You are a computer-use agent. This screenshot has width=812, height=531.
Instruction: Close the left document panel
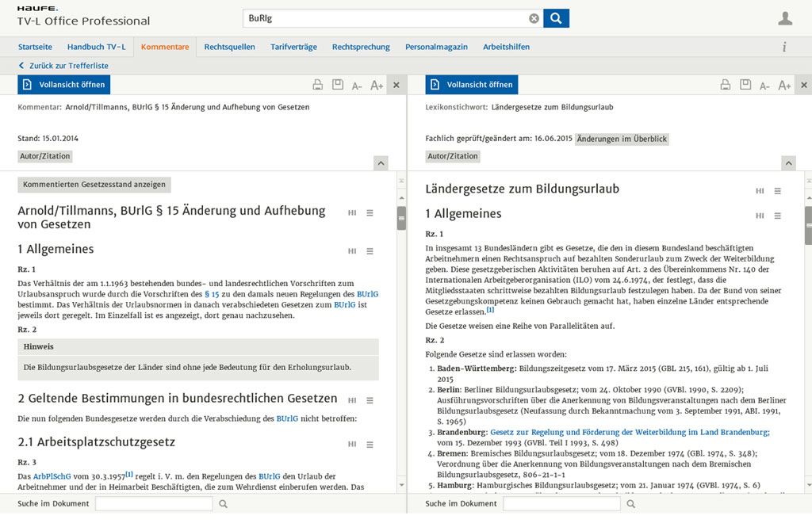point(396,85)
